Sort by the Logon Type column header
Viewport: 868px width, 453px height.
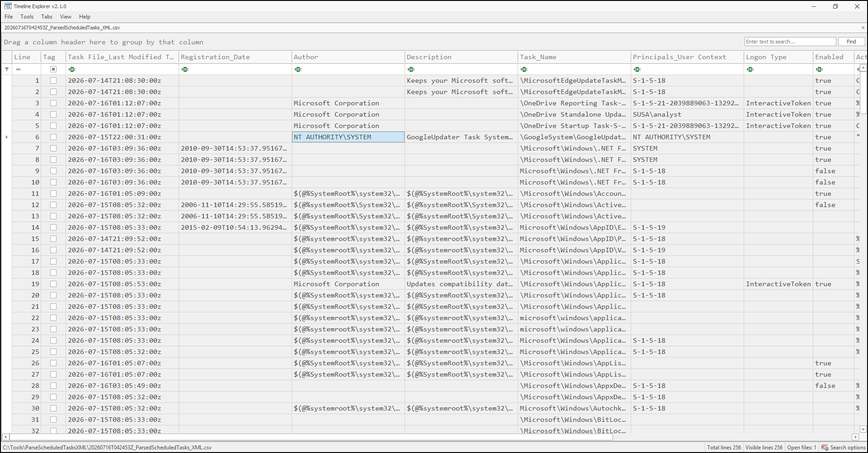pyautogui.click(x=778, y=57)
